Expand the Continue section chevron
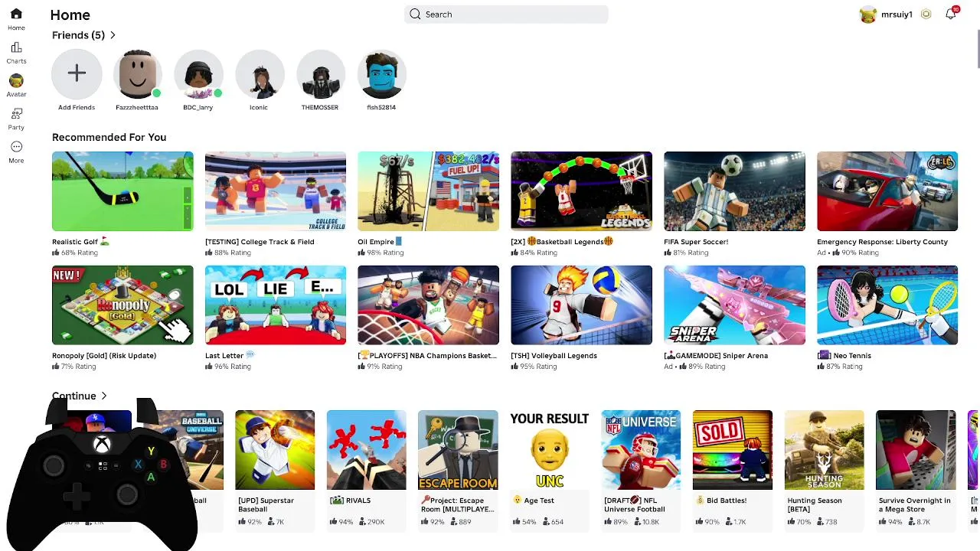The height and width of the screenshot is (551, 980). (103, 396)
